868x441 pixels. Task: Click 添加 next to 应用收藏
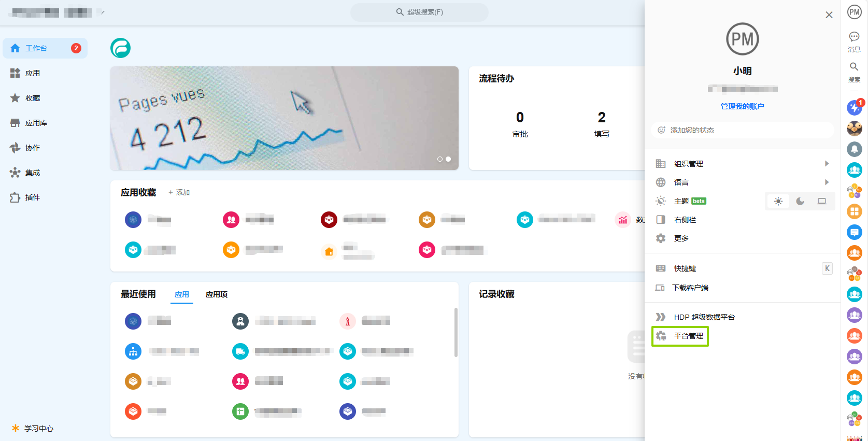179,192
